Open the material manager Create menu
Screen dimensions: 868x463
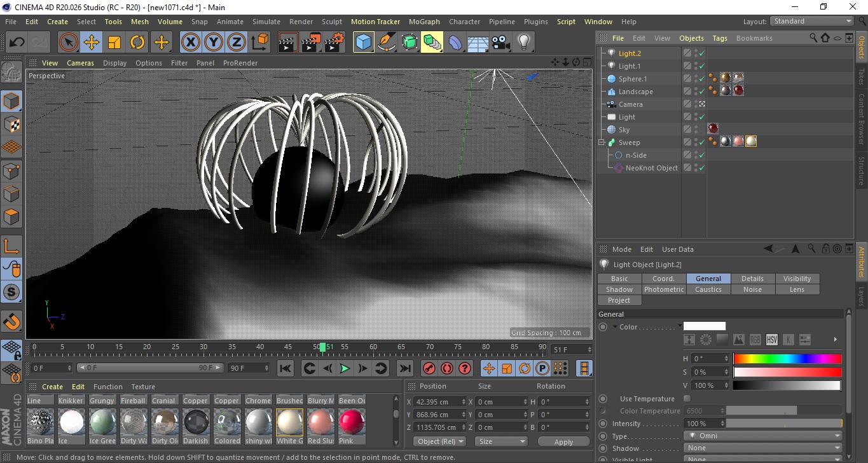52,387
